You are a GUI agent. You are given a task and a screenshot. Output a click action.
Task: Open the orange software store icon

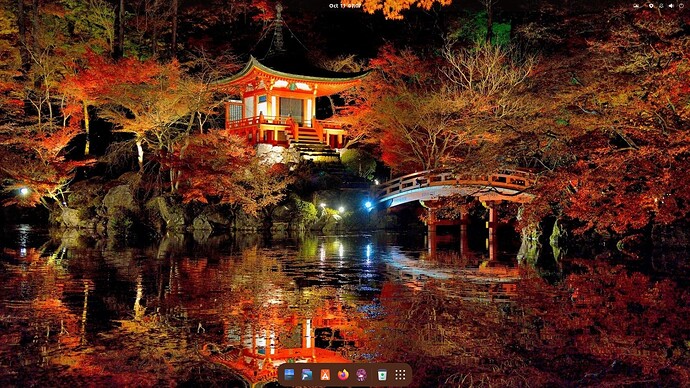click(325, 374)
